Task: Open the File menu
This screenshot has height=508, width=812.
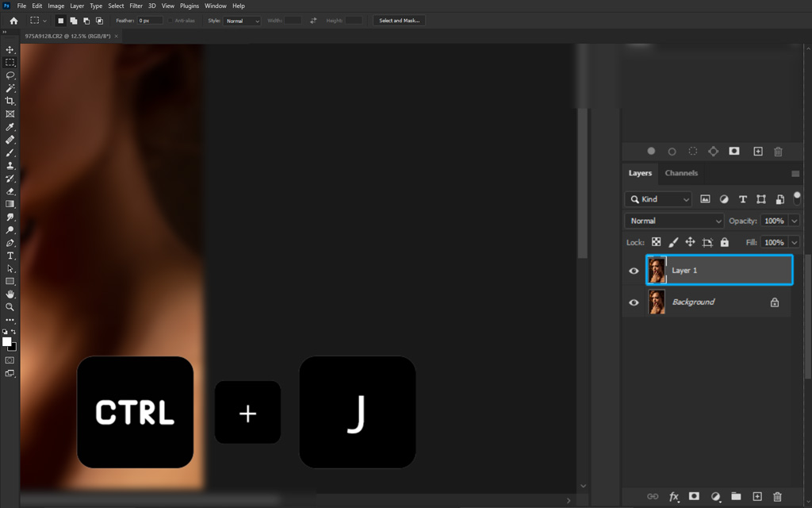Action: point(21,6)
